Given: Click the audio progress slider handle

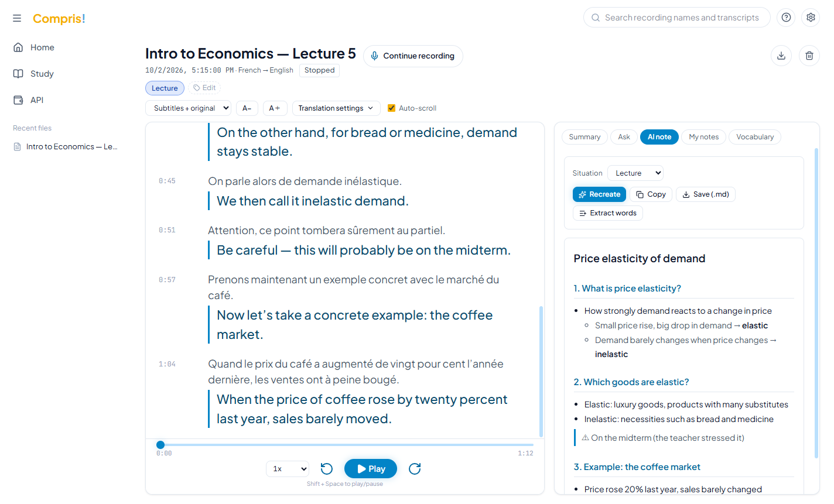Looking at the screenshot, I should tap(160, 445).
